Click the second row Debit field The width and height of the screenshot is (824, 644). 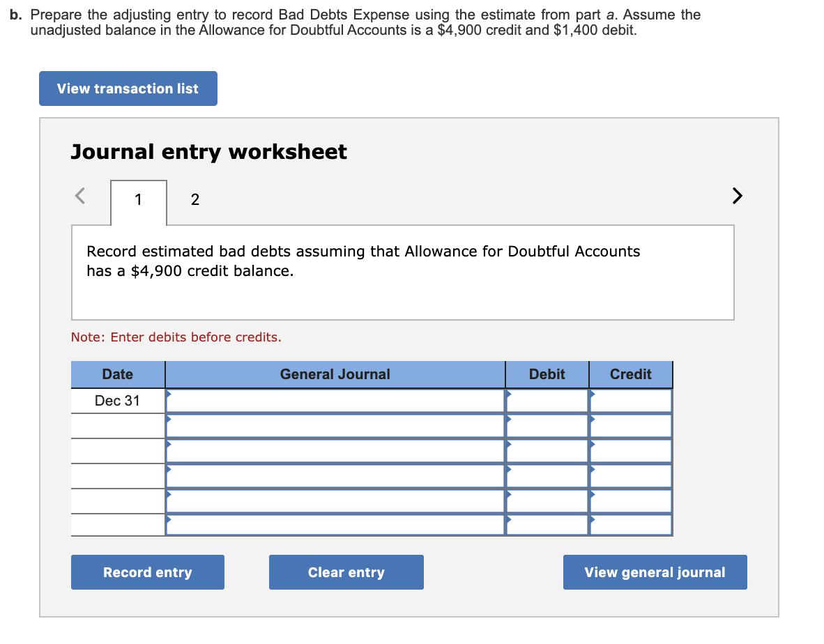point(547,426)
